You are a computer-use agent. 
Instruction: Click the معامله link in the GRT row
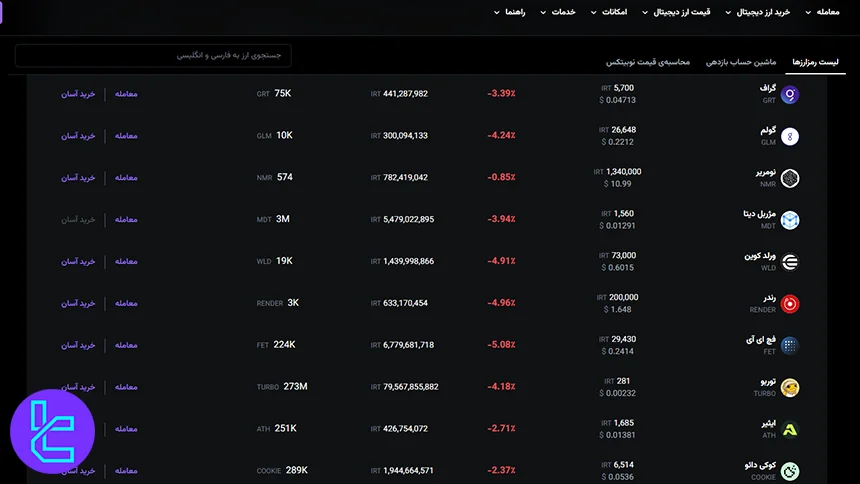[126, 94]
